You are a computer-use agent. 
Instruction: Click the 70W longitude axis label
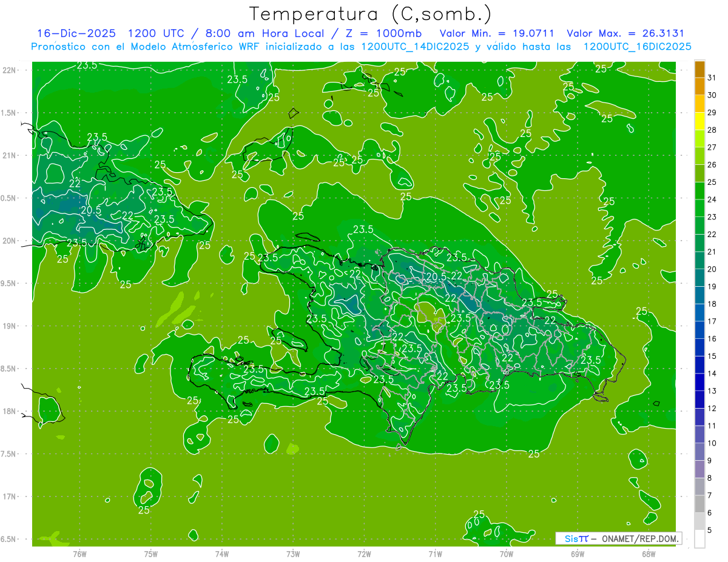[507, 554]
